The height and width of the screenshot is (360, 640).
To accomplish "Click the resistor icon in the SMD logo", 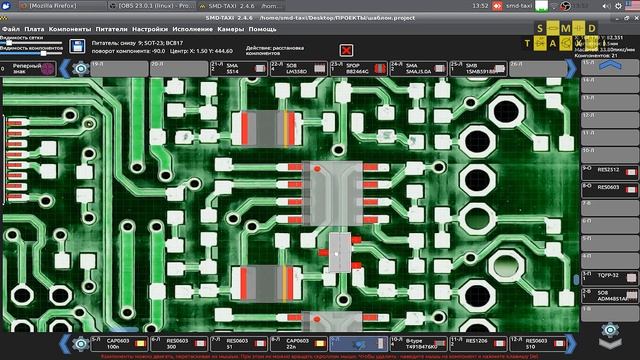I will coord(553,28).
